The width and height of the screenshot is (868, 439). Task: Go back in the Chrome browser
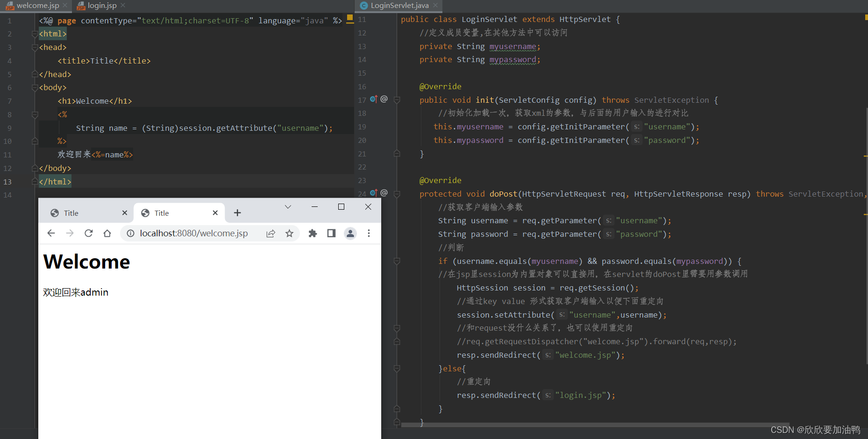pos(51,233)
